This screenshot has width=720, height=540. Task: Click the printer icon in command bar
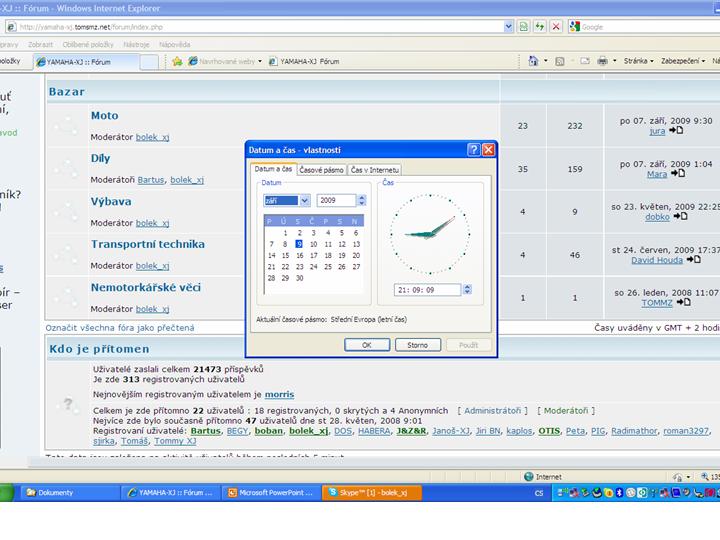(602, 61)
